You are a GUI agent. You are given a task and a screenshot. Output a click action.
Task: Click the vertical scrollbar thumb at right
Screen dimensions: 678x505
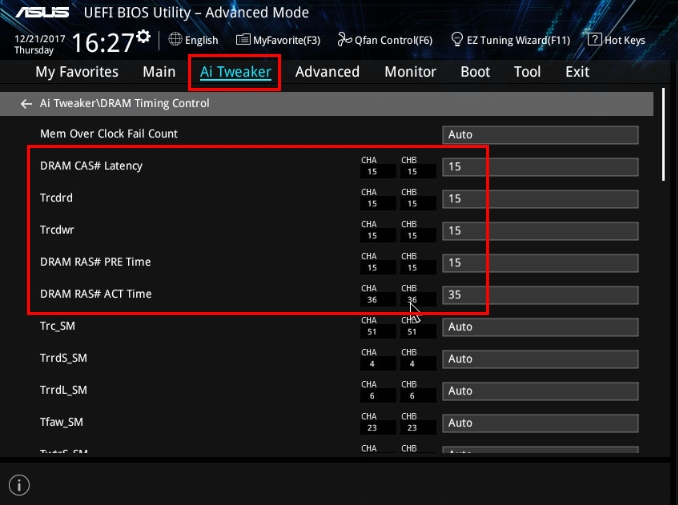(664, 134)
